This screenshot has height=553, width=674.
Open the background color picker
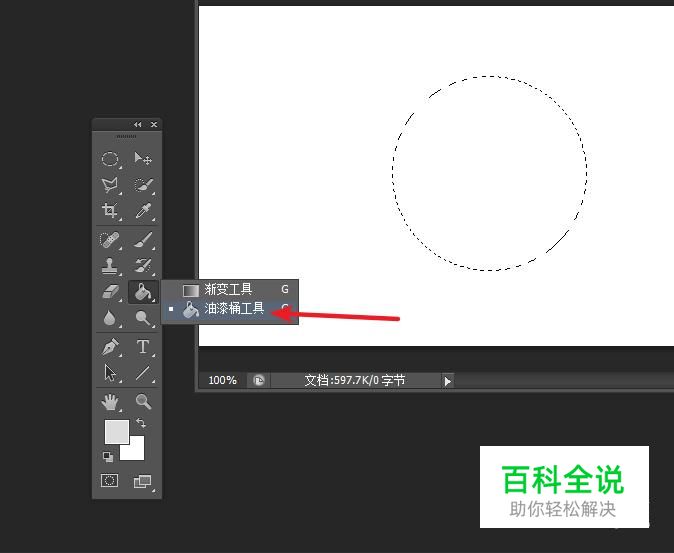click(135, 451)
